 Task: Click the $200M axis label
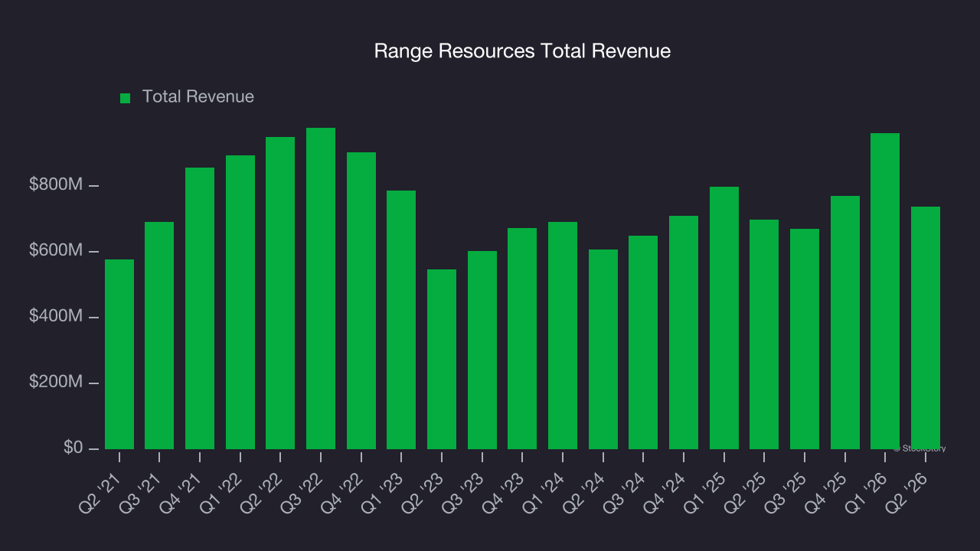(x=56, y=382)
